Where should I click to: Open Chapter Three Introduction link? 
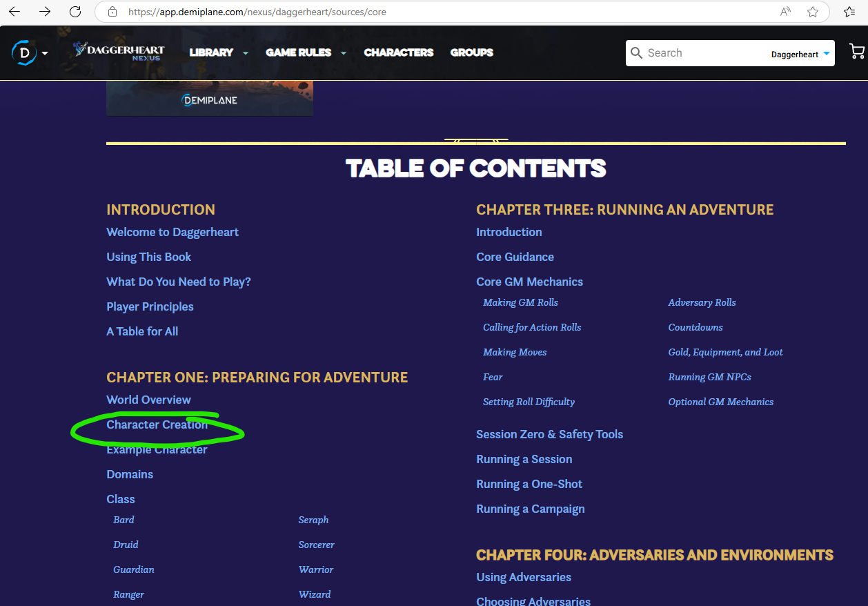(x=509, y=232)
